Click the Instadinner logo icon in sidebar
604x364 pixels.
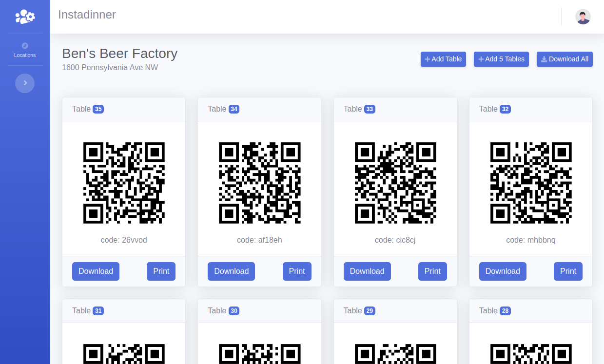tap(25, 17)
